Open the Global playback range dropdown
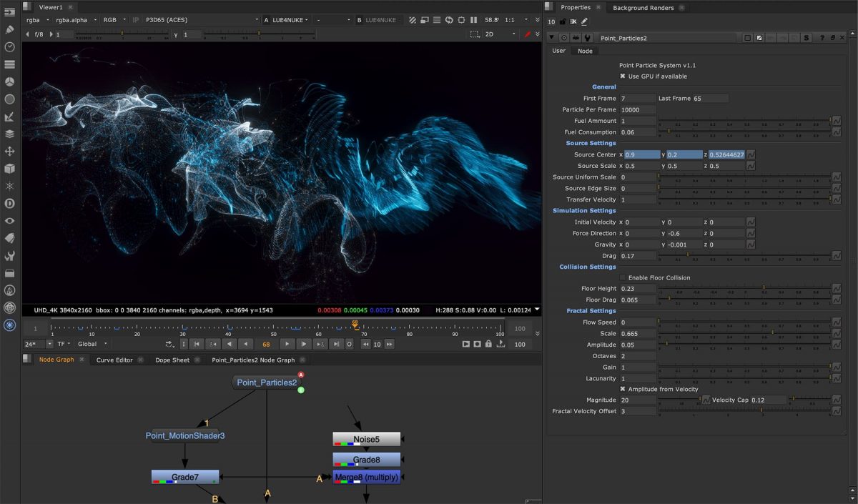 pyautogui.click(x=92, y=344)
